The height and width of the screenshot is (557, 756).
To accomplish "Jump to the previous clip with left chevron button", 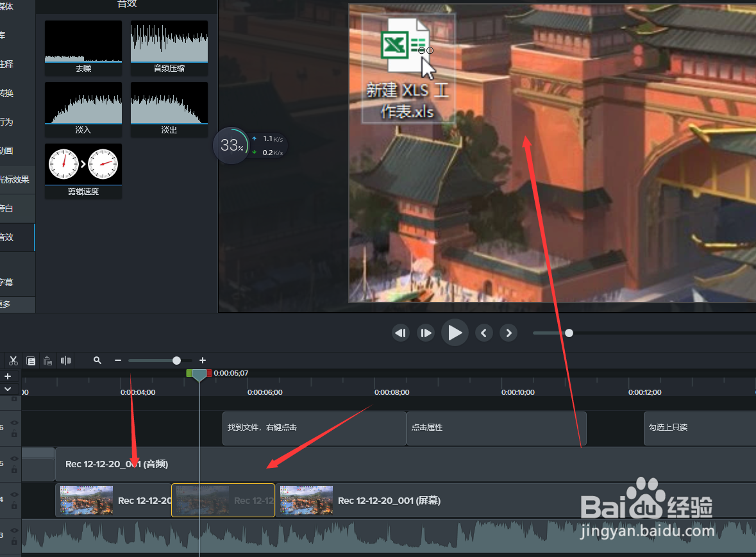I will tap(483, 333).
